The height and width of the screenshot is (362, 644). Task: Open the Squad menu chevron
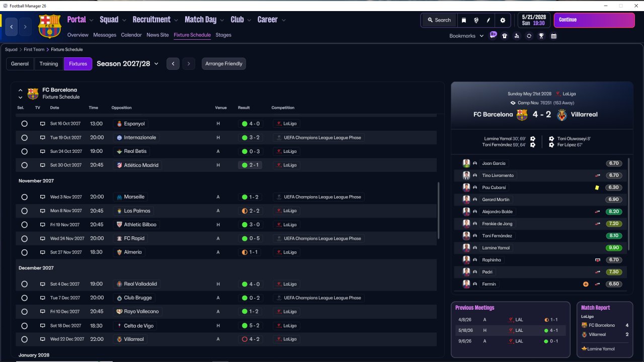pos(124,20)
